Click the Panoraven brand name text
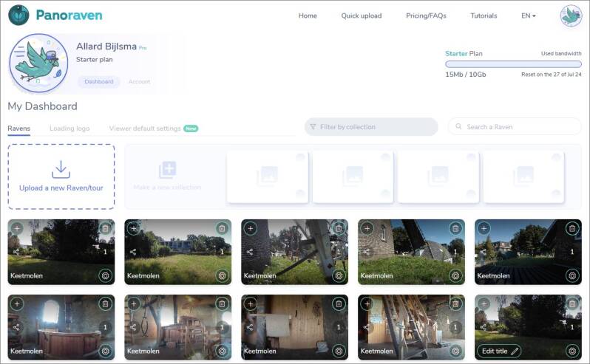The image size is (590, 364). (69, 15)
